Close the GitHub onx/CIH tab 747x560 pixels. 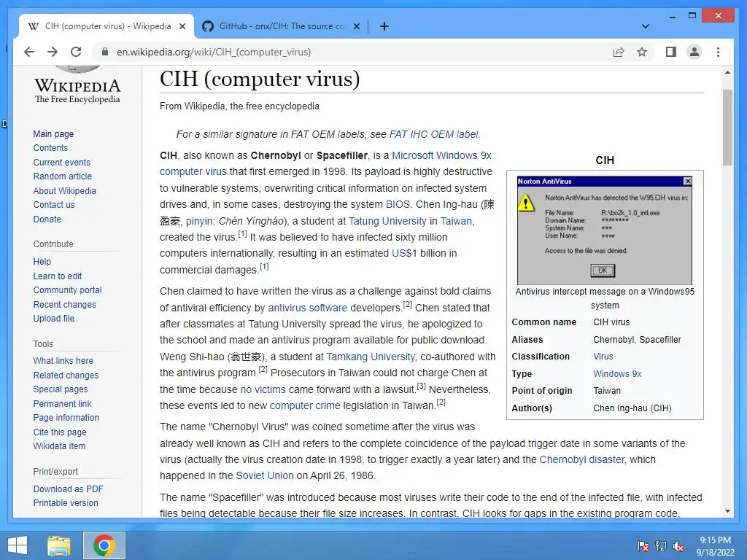click(x=356, y=26)
